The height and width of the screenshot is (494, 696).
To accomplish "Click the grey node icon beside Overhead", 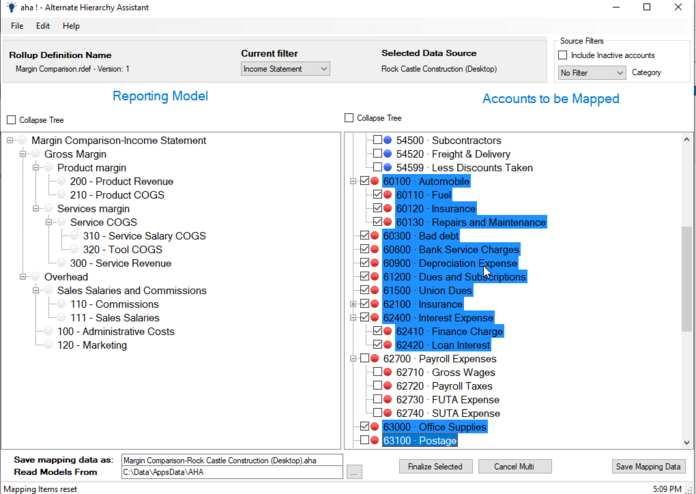I will tap(36, 277).
